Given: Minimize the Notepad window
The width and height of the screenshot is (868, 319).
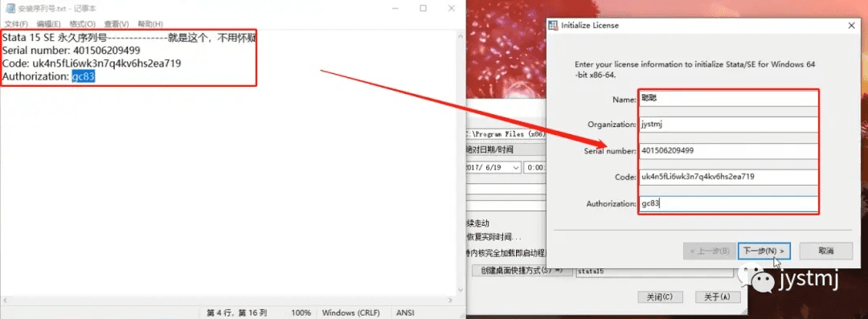Looking at the screenshot, I should tap(395, 8).
